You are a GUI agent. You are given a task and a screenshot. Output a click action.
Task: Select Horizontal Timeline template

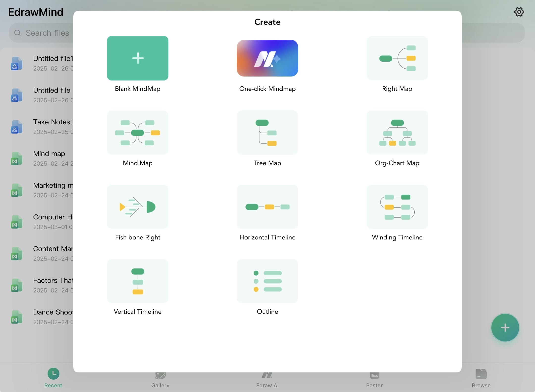point(267,207)
